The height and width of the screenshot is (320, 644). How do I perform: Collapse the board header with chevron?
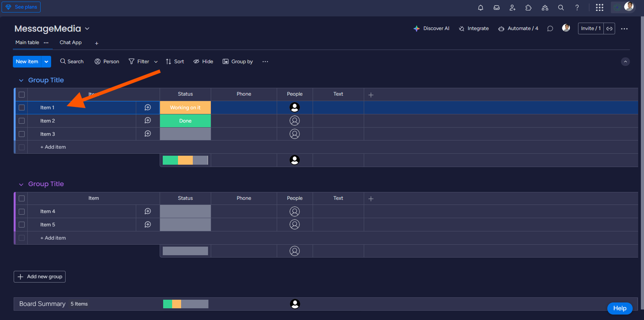625,62
